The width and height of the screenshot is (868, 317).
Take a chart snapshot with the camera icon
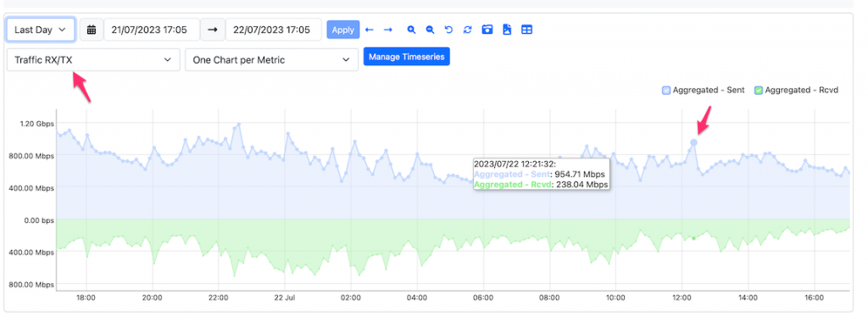pos(487,30)
